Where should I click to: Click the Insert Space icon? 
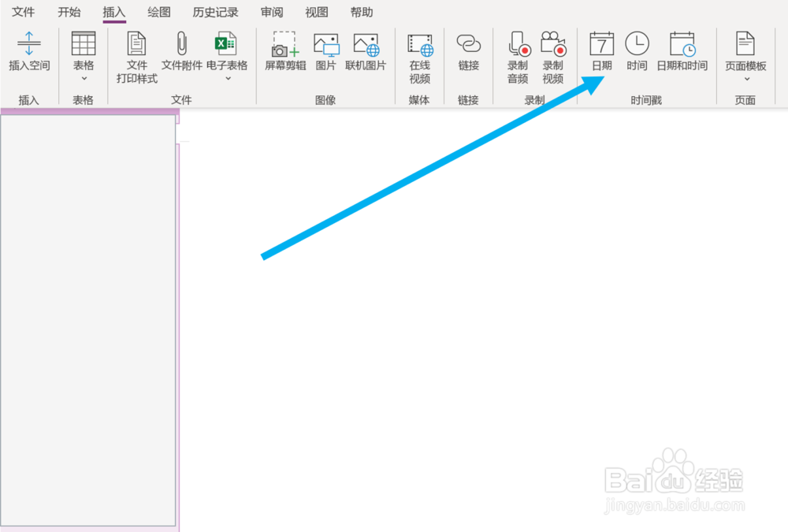(x=29, y=43)
